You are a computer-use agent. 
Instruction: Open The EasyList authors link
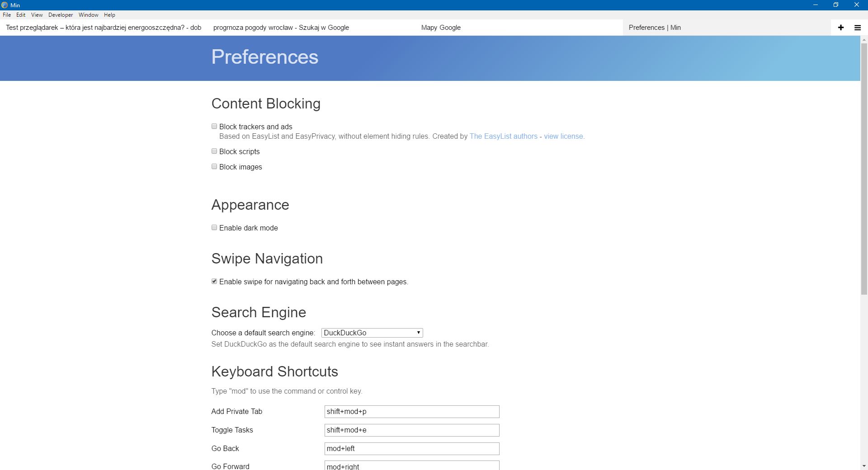pyautogui.click(x=503, y=136)
